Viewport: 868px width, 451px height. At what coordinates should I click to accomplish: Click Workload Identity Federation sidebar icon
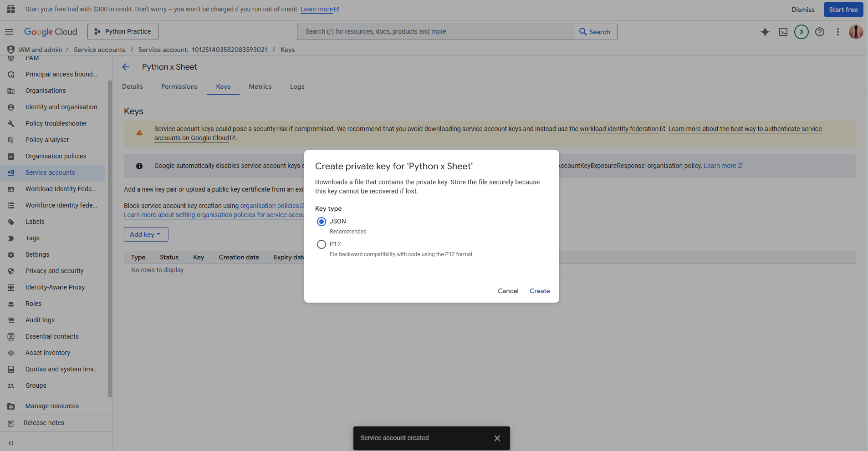11,189
